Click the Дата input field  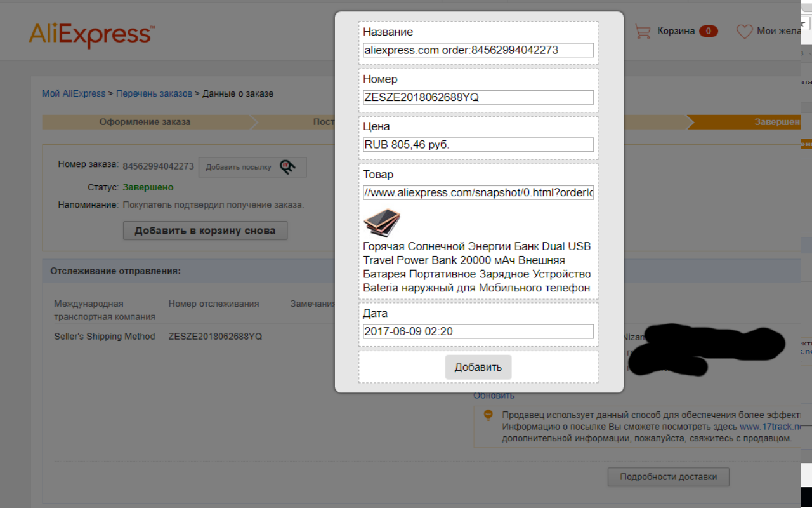pyautogui.click(x=478, y=331)
